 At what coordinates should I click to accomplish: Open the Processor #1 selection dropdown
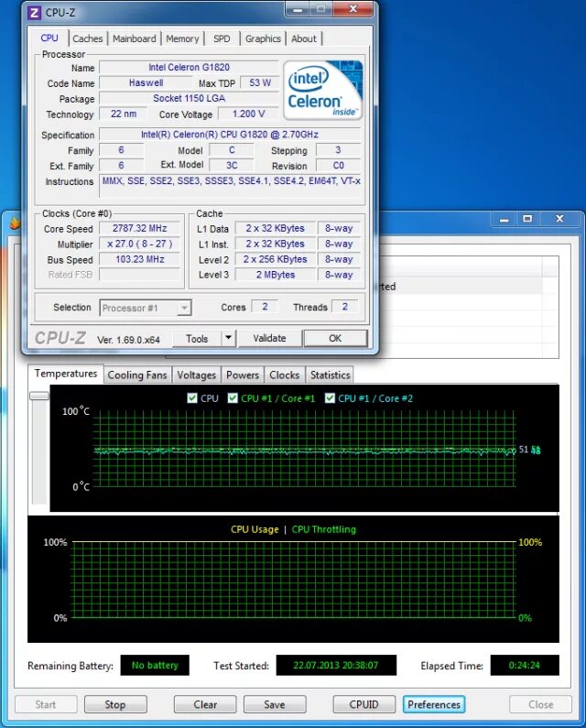(146, 308)
